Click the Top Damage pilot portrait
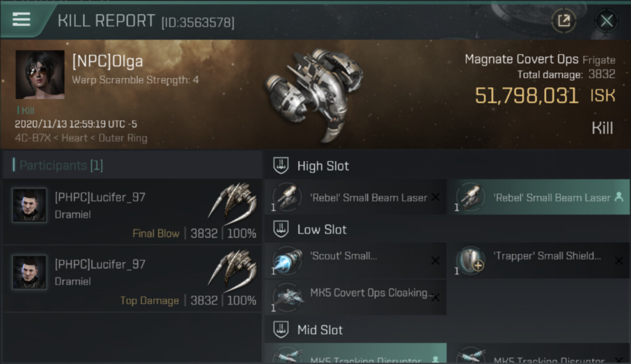Image resolution: width=631 pixels, height=364 pixels. point(29,272)
